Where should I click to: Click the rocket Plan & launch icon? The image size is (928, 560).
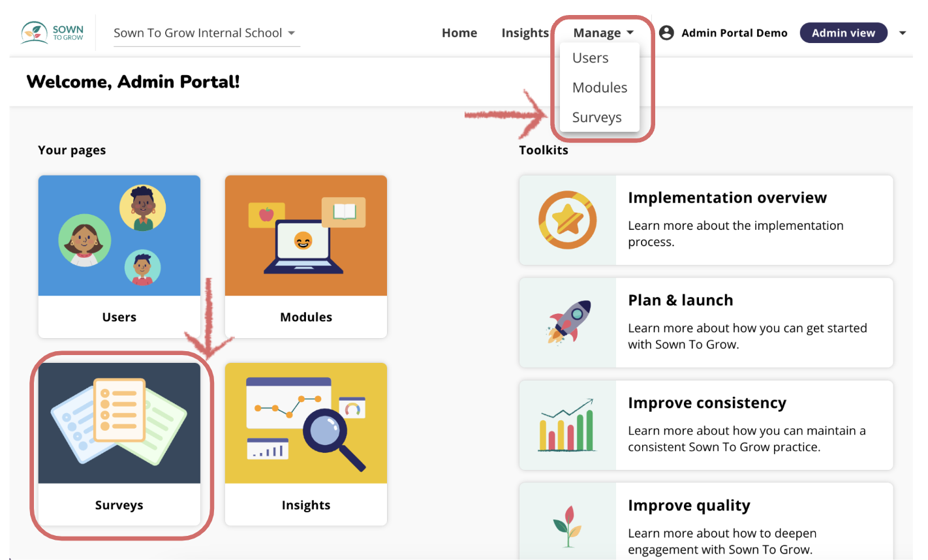click(x=568, y=322)
